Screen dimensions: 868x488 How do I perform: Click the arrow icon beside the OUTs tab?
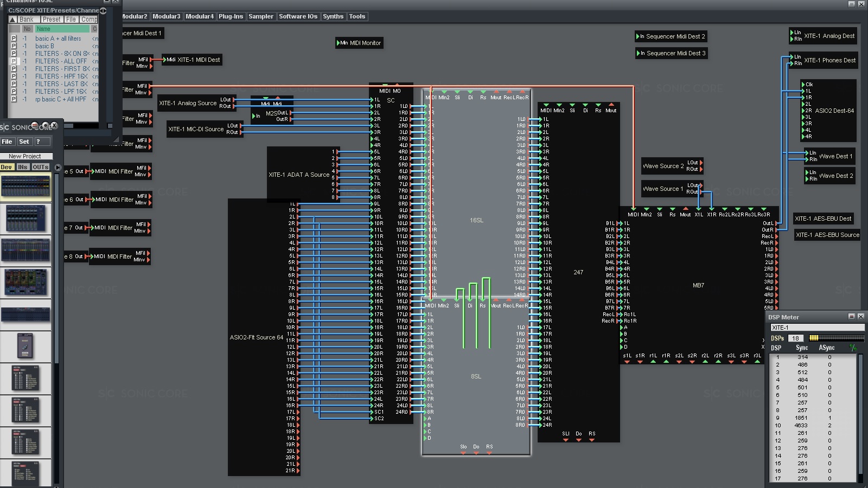click(58, 168)
